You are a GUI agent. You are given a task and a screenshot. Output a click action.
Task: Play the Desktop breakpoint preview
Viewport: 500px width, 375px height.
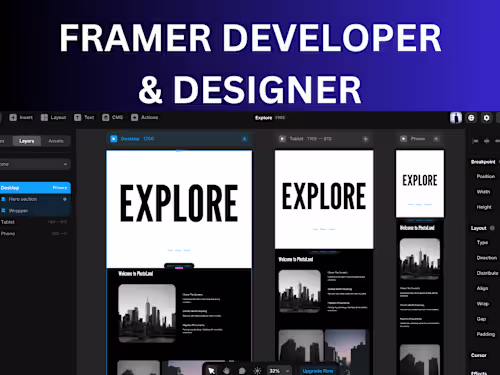coord(114,139)
